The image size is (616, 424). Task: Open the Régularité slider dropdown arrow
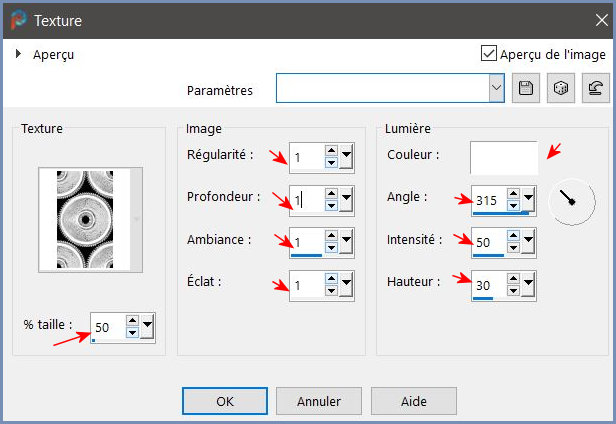pos(346,156)
